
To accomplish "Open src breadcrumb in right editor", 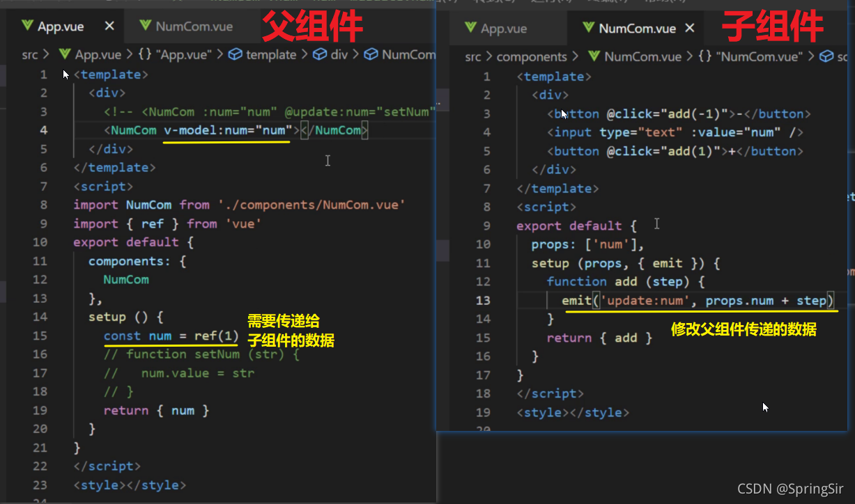I will (x=473, y=56).
